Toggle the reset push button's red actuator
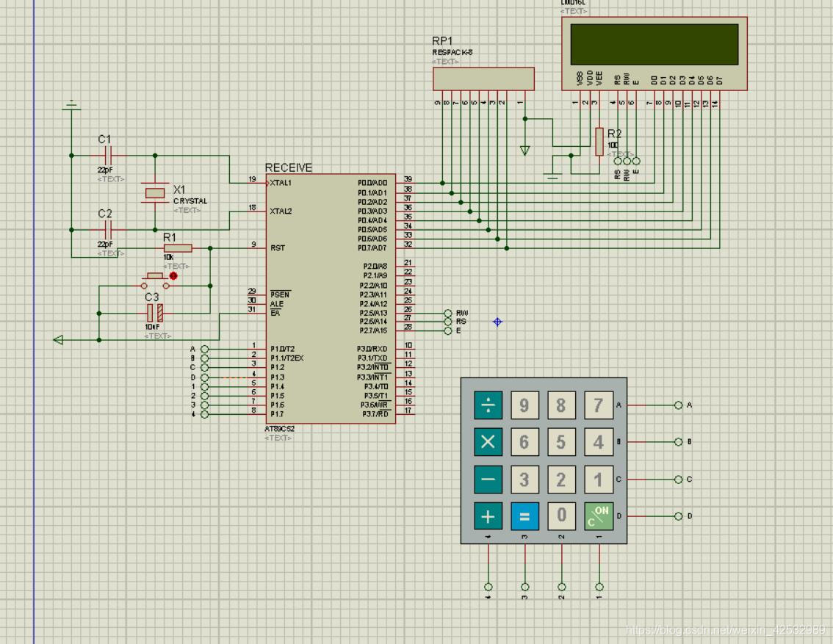The height and width of the screenshot is (644, 833). pyautogui.click(x=173, y=275)
